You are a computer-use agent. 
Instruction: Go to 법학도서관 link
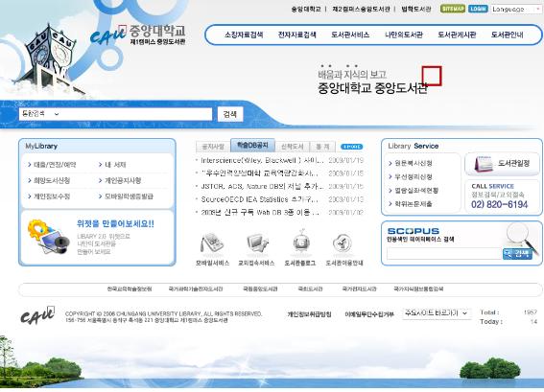[x=416, y=9]
